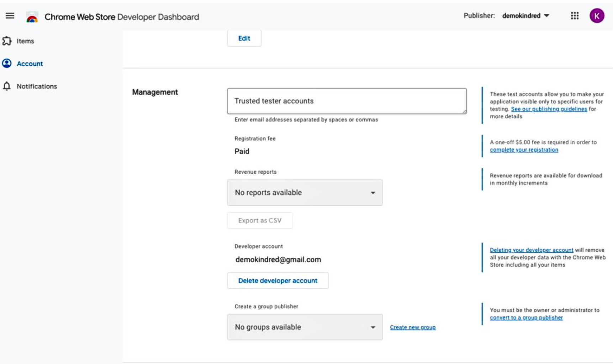This screenshot has height=364, width=613.
Task: Open the purple K profile avatar
Action: 597,16
